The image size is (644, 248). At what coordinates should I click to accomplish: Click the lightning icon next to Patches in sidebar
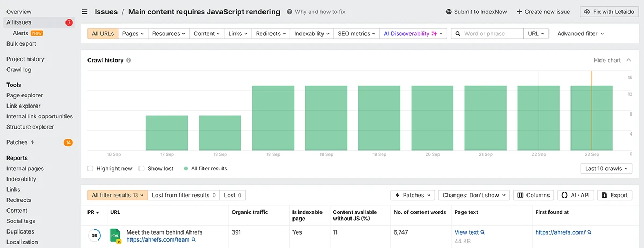coord(33,142)
